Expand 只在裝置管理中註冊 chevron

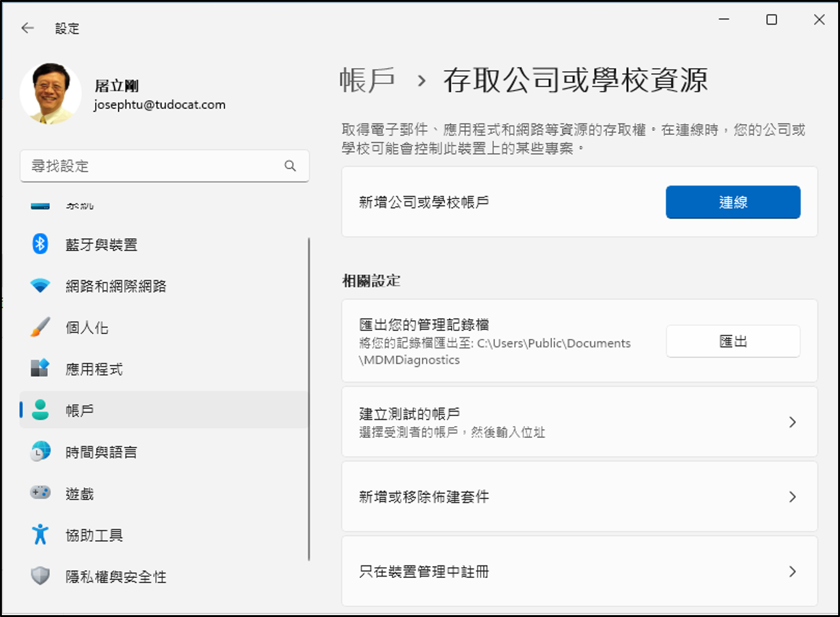click(793, 572)
